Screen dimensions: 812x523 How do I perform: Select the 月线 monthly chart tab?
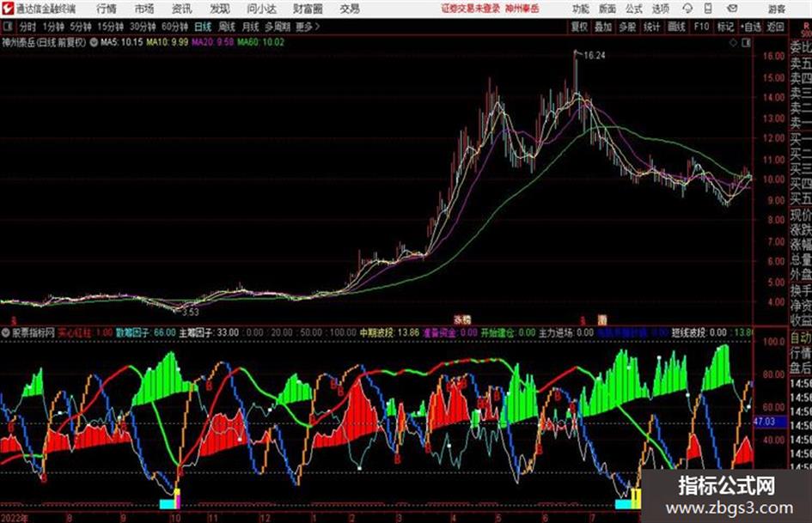pos(251,27)
